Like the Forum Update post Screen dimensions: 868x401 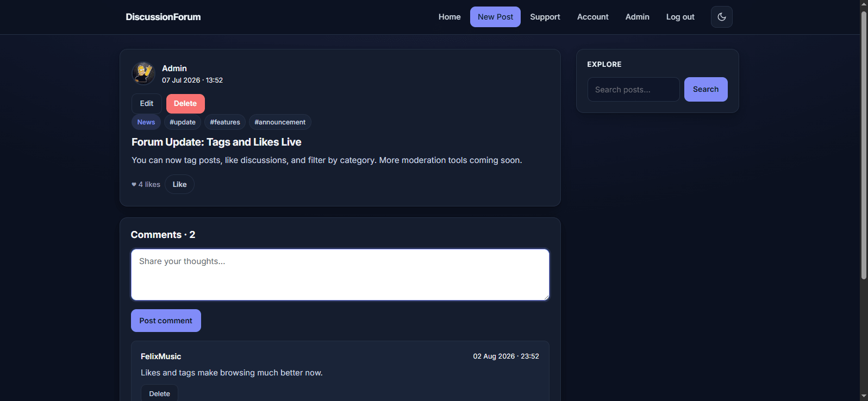(x=179, y=184)
